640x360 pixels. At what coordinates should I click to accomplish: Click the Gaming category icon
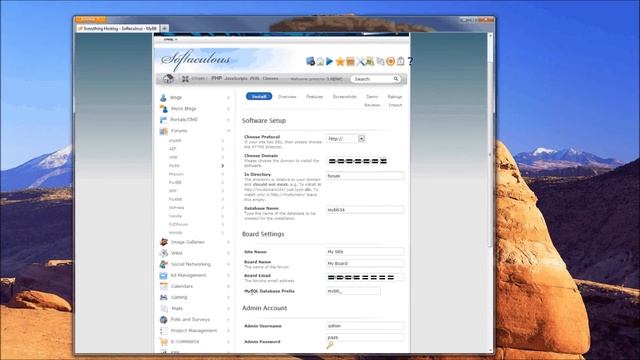tap(164, 297)
